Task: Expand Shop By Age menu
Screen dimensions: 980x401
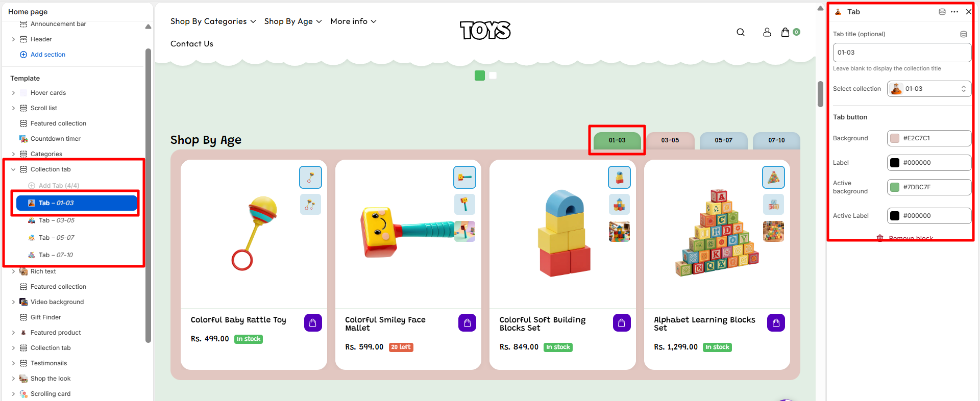Action: (x=293, y=21)
